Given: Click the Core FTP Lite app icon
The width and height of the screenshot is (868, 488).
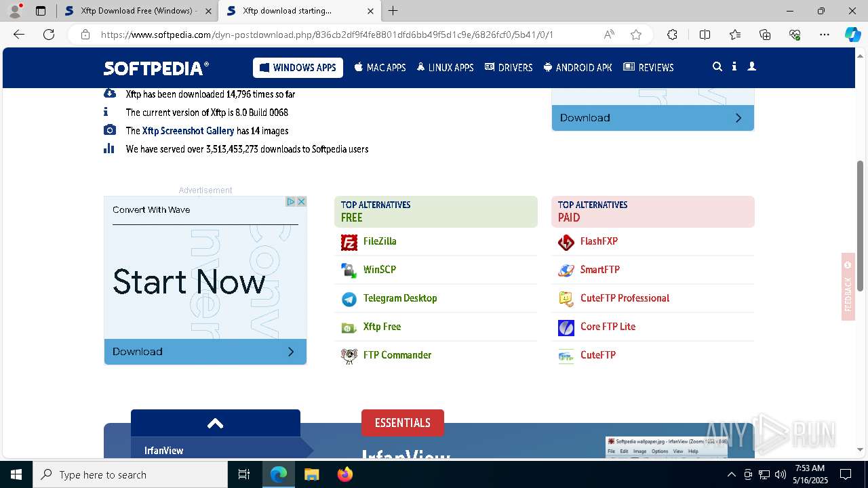Looking at the screenshot, I should point(566,327).
